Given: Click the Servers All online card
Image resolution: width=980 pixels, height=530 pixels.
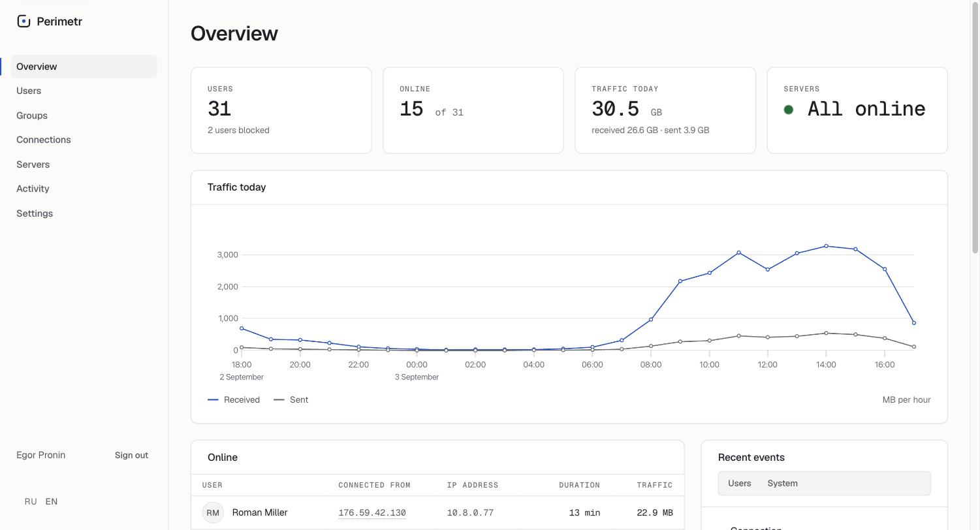Looking at the screenshot, I should [857, 110].
